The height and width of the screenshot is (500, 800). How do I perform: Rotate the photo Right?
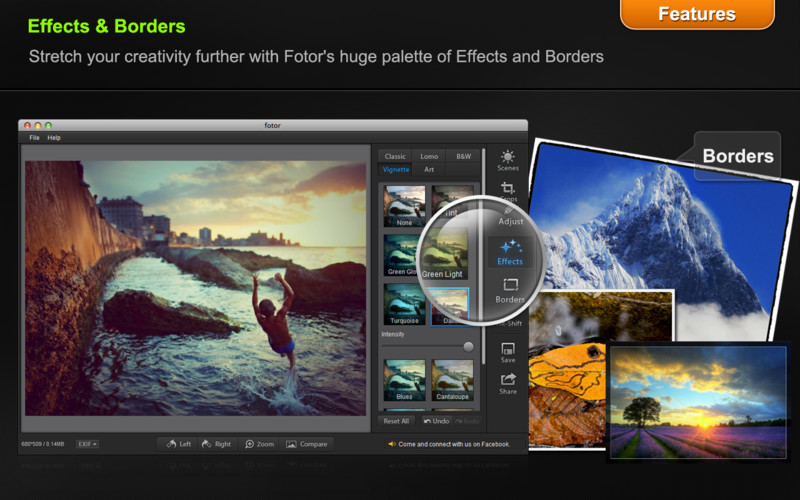tap(216, 444)
